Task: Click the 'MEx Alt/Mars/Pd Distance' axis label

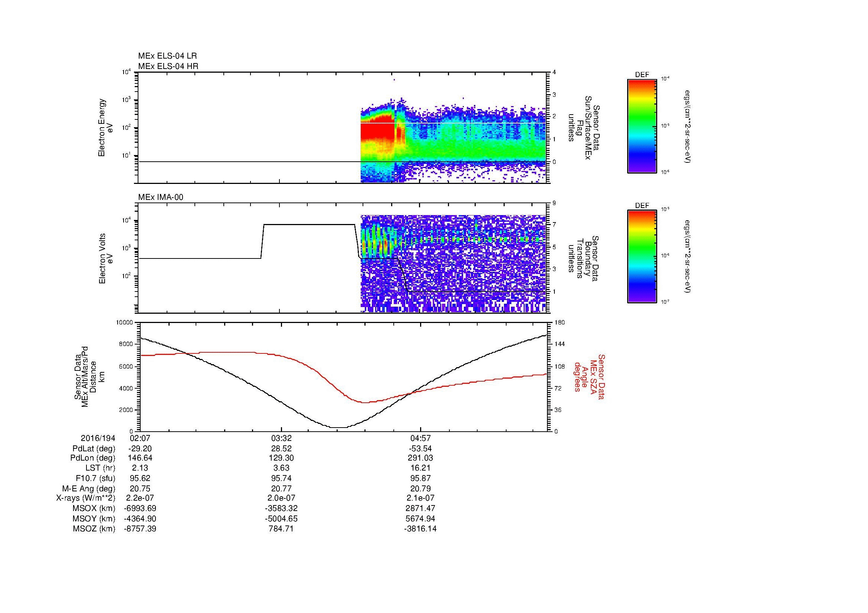Action: (x=89, y=376)
